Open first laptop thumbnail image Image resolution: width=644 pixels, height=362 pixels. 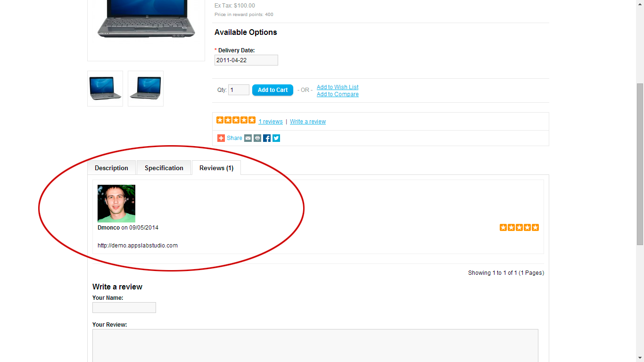[105, 89]
